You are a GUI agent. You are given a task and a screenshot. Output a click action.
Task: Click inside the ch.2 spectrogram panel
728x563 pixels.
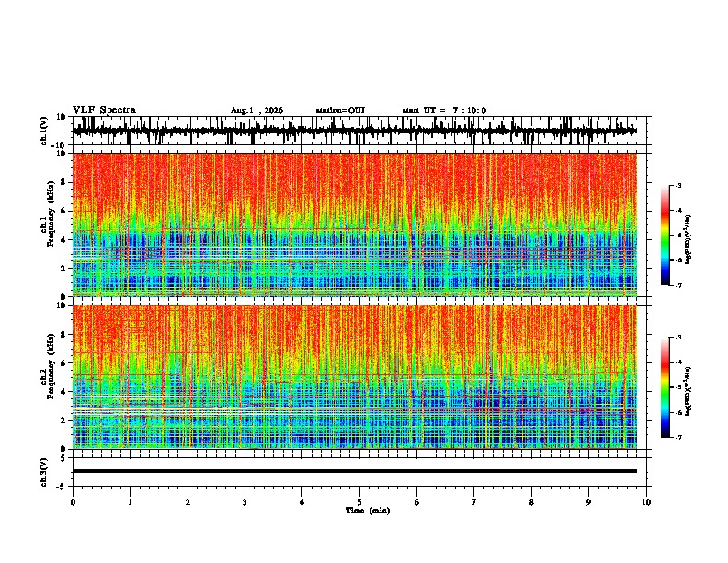click(354, 377)
